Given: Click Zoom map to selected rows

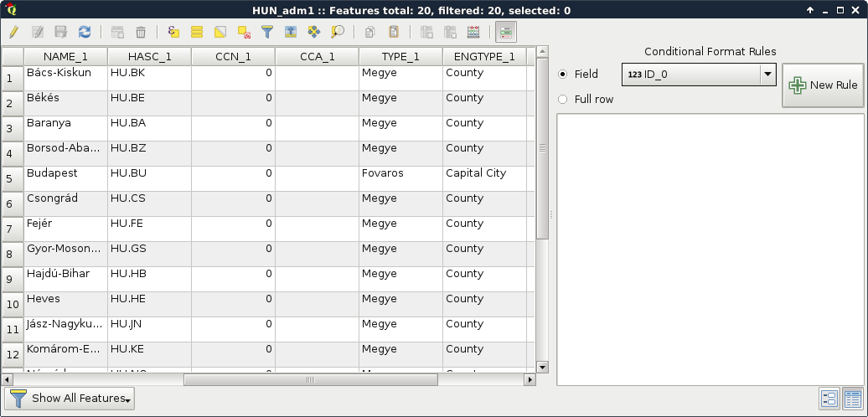Looking at the screenshot, I should pos(338,33).
